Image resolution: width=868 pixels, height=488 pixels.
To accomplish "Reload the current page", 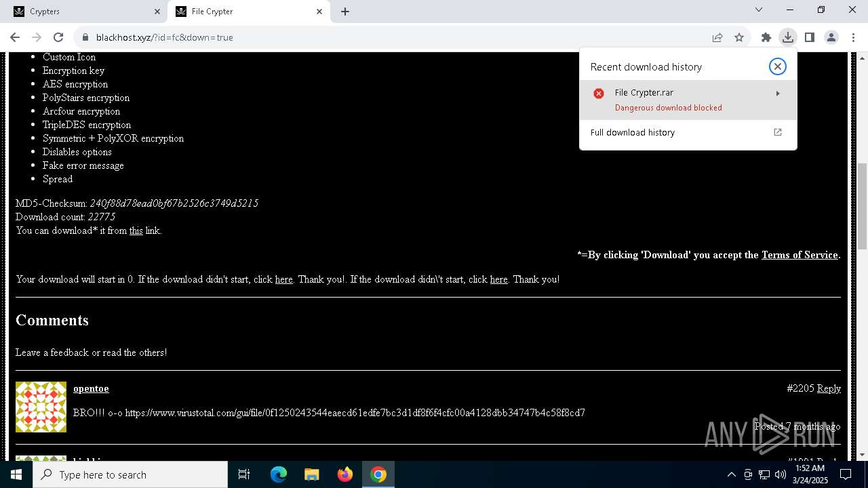I will click(x=58, y=37).
